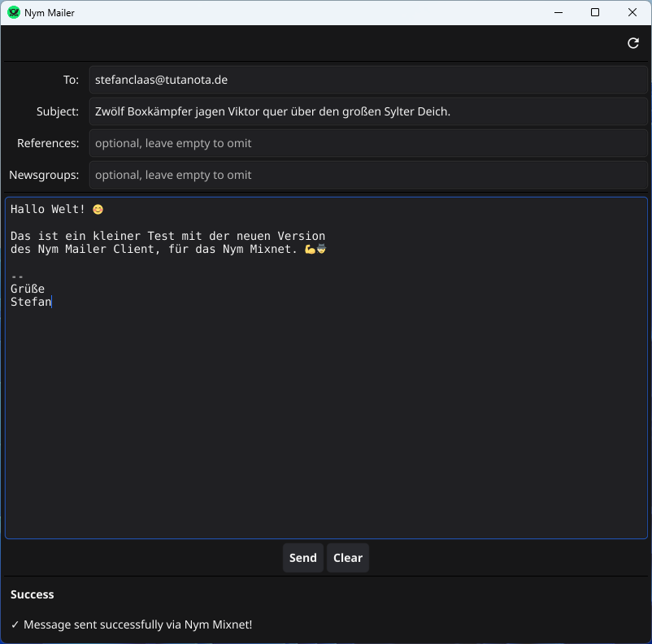Click the Nym Mailer app icon in title bar
The image size is (652, 644).
tap(14, 12)
